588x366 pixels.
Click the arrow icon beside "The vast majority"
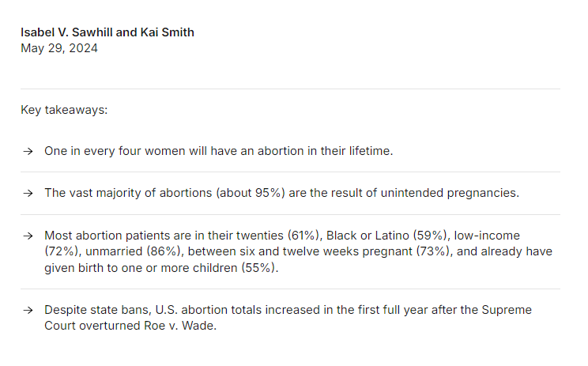tap(28, 194)
